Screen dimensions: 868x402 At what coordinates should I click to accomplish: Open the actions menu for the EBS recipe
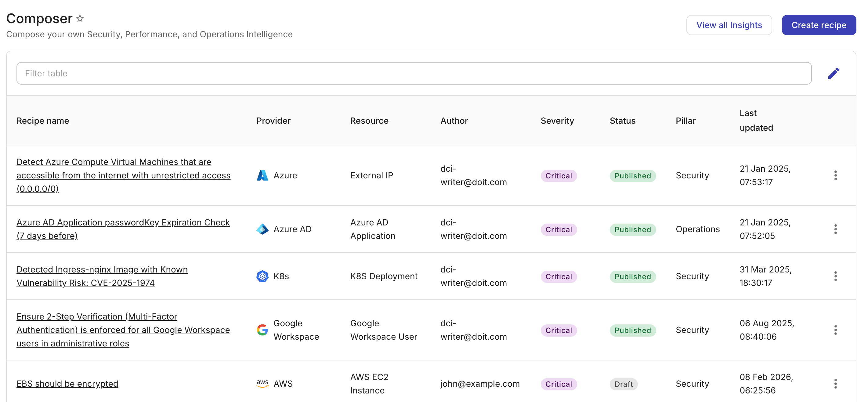click(836, 383)
